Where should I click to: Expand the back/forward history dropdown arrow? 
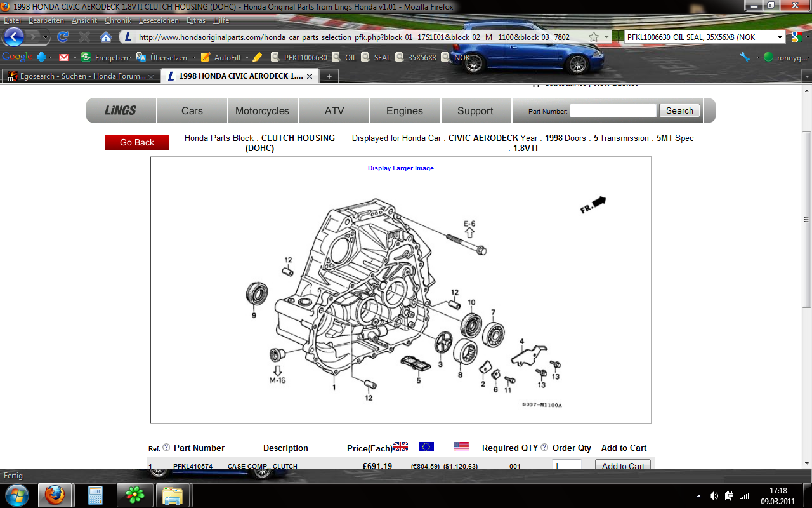(x=46, y=37)
